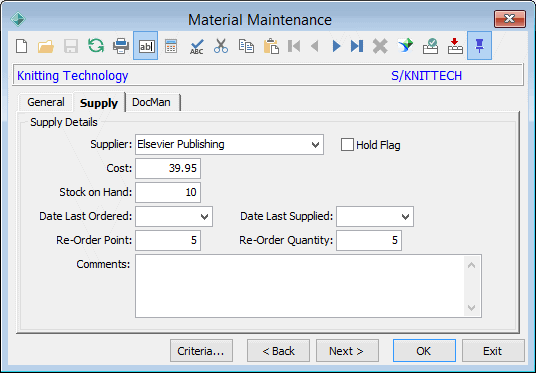The height and width of the screenshot is (373, 536).
Task: Click the < Back button
Action: (x=279, y=351)
